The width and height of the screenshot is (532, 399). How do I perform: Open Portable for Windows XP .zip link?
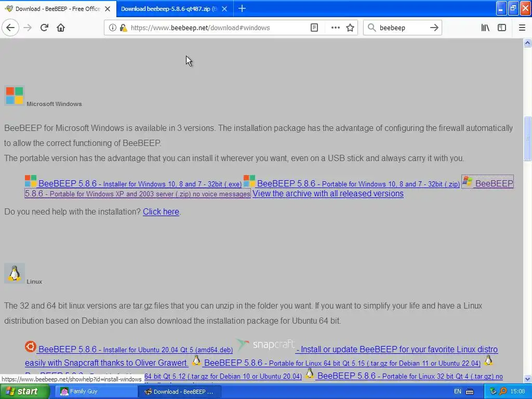(137, 194)
